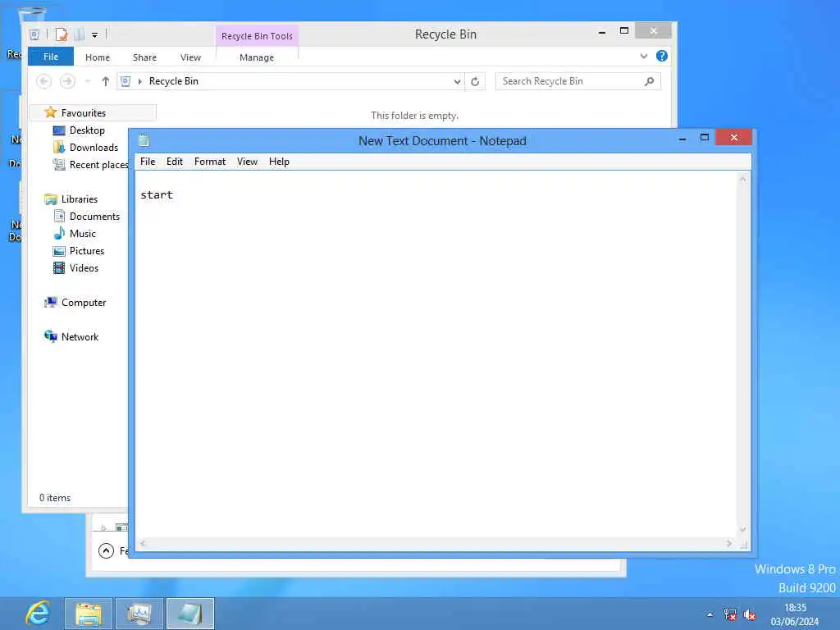Click Notepad scroll up arrow
840x630 pixels.
click(742, 179)
